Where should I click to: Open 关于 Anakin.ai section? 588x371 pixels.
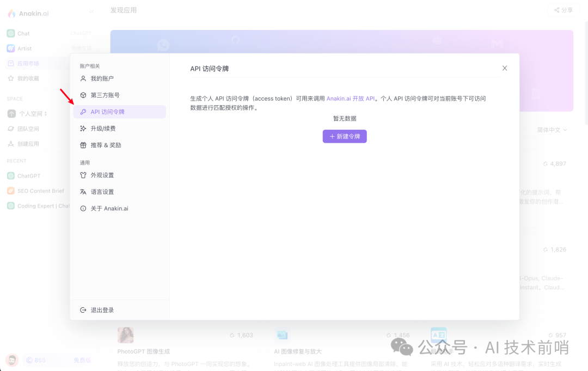[x=119, y=209]
